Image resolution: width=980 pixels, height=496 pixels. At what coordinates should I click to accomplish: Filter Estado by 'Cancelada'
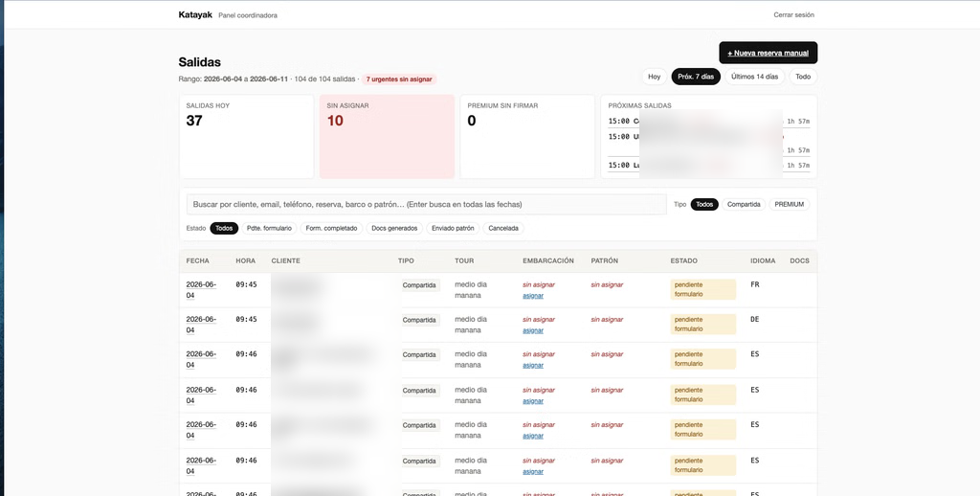click(503, 228)
